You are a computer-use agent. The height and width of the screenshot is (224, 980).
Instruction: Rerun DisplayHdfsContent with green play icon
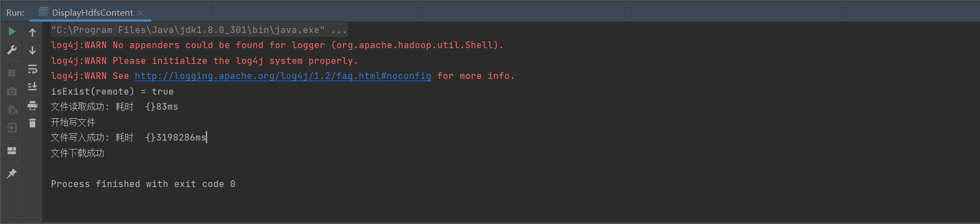point(12,31)
